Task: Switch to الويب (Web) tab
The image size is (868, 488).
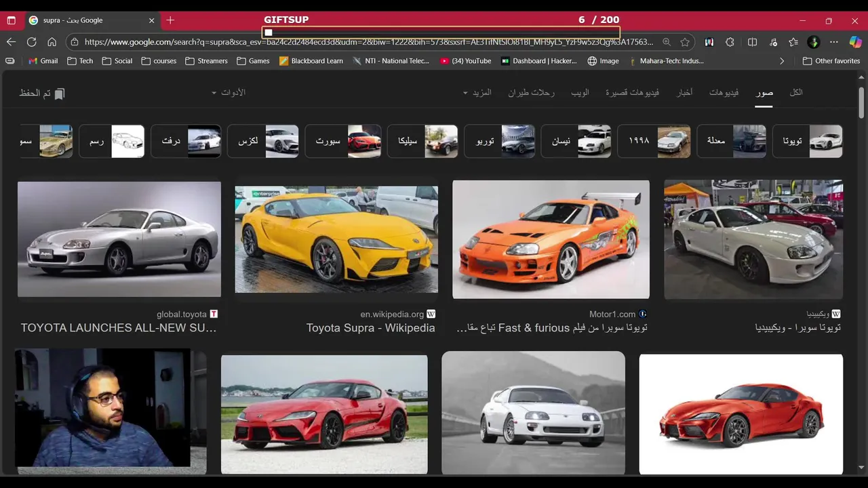Action: tap(580, 92)
